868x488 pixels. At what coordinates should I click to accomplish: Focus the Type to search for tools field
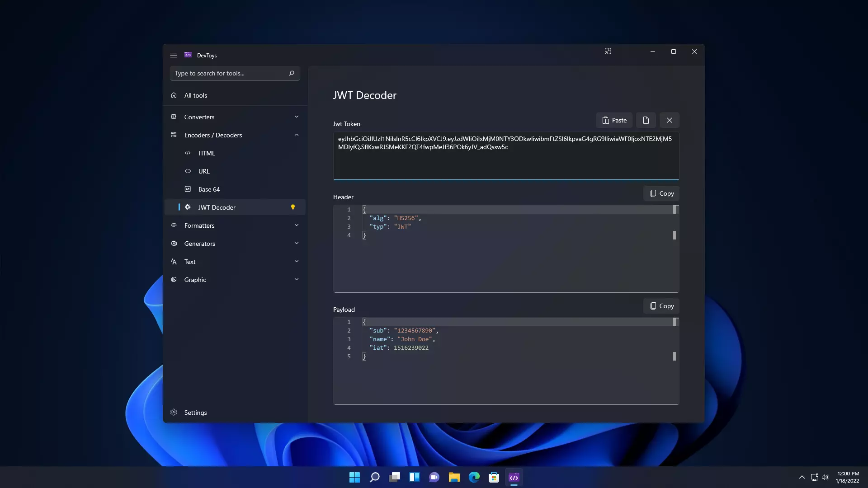pos(235,73)
